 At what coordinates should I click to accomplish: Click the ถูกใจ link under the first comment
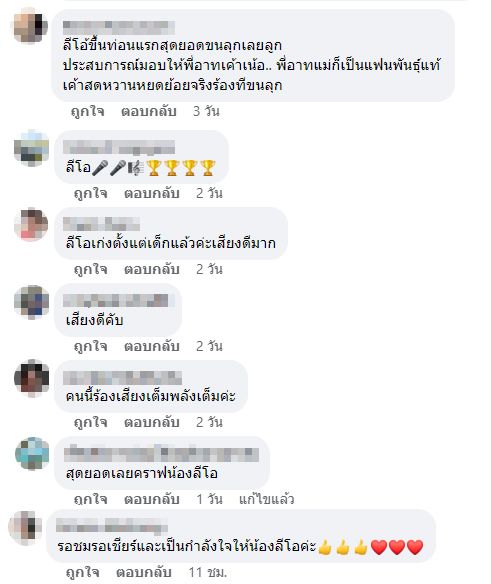click(88, 111)
